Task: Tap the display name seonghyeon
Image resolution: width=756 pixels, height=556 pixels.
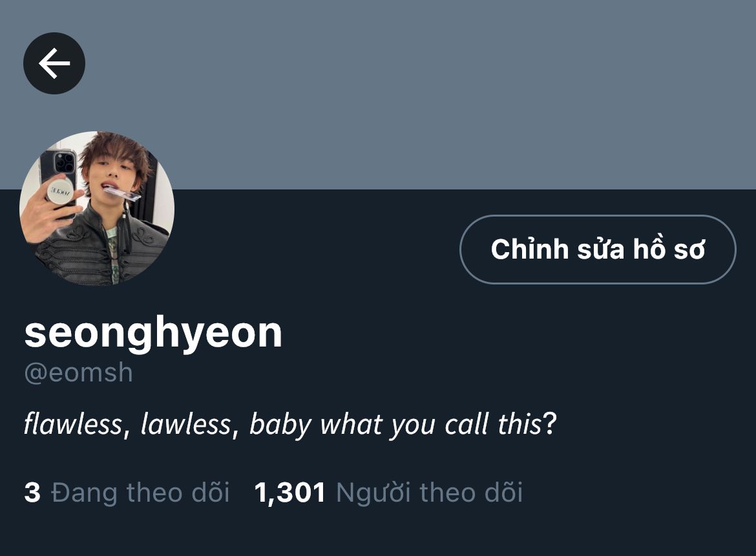Action: click(153, 334)
